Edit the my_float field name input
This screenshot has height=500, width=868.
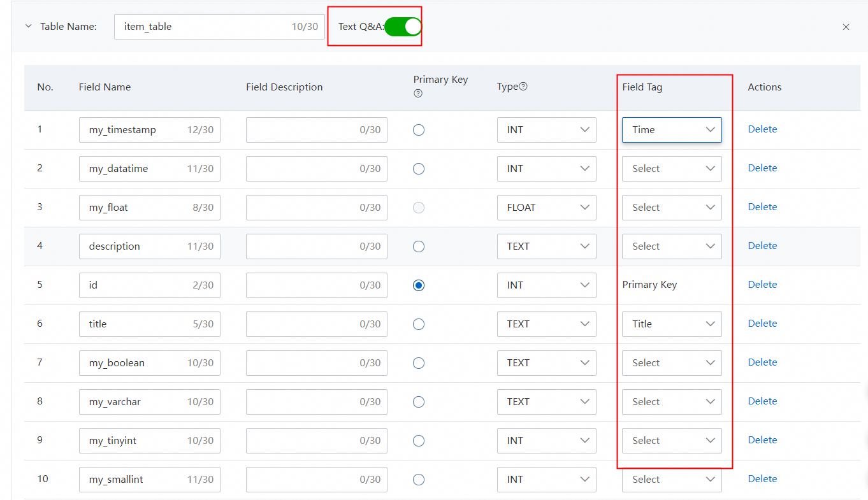pos(150,208)
